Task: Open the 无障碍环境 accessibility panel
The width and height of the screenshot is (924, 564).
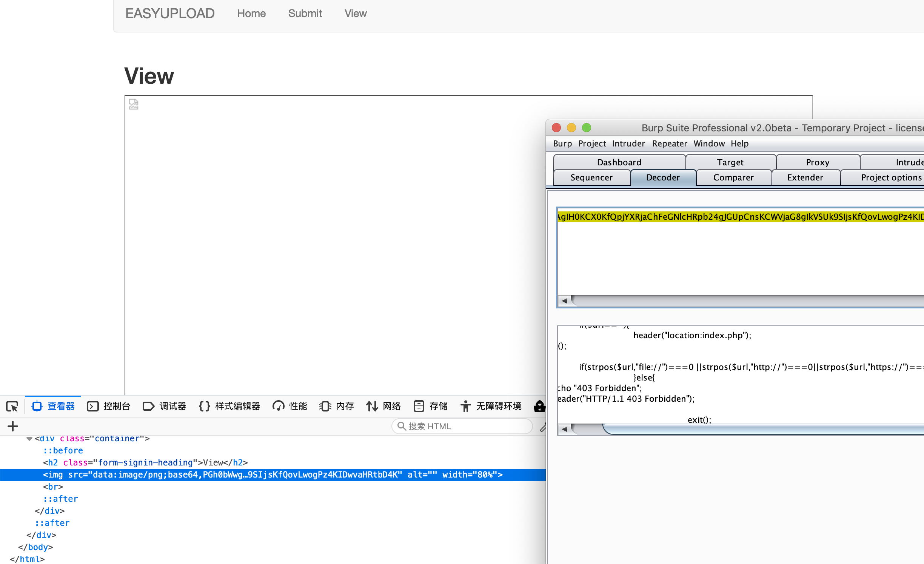Action: tap(491, 406)
